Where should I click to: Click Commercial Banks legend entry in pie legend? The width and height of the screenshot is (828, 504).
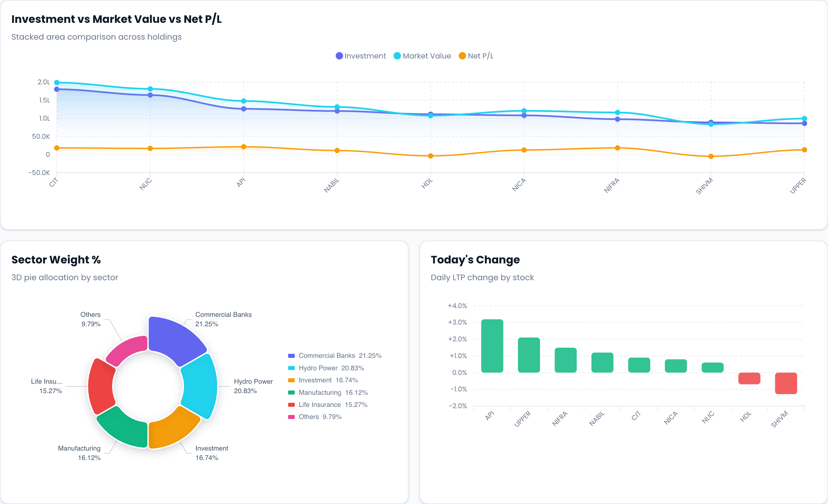335,355
